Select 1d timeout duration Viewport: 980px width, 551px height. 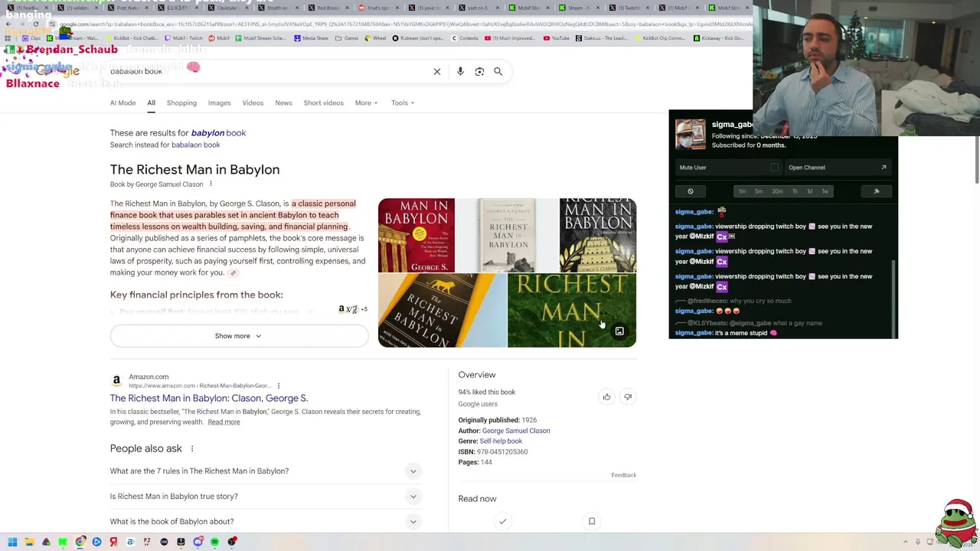click(810, 191)
